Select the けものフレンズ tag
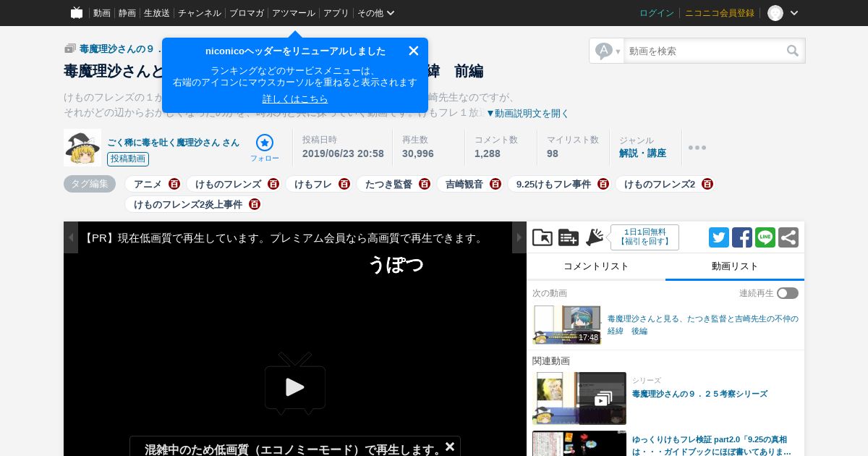The height and width of the screenshot is (456, 868). 228,185
